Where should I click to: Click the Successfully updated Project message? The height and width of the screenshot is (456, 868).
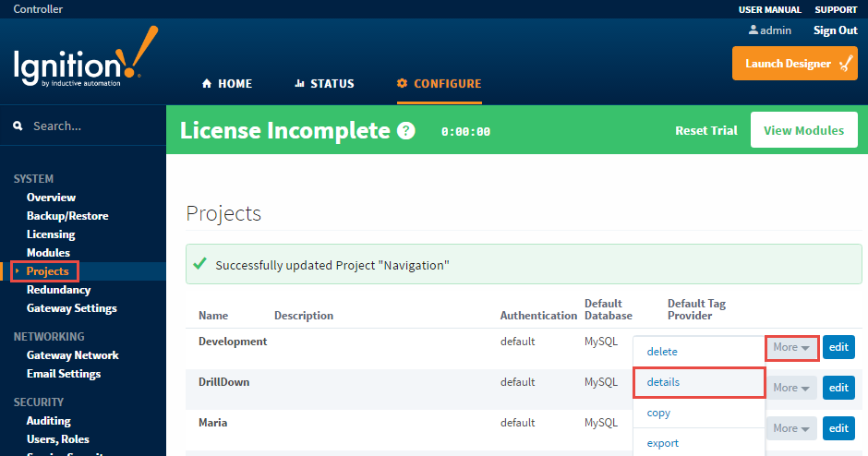click(332, 266)
